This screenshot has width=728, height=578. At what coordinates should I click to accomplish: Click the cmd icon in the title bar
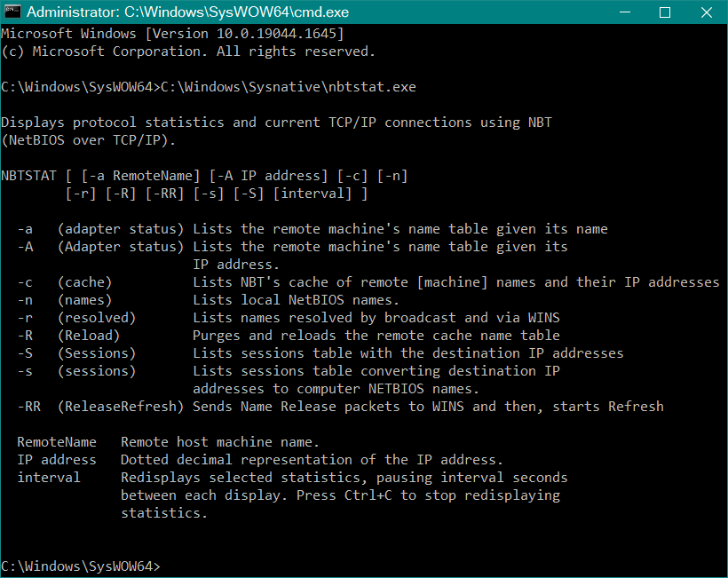13,13
